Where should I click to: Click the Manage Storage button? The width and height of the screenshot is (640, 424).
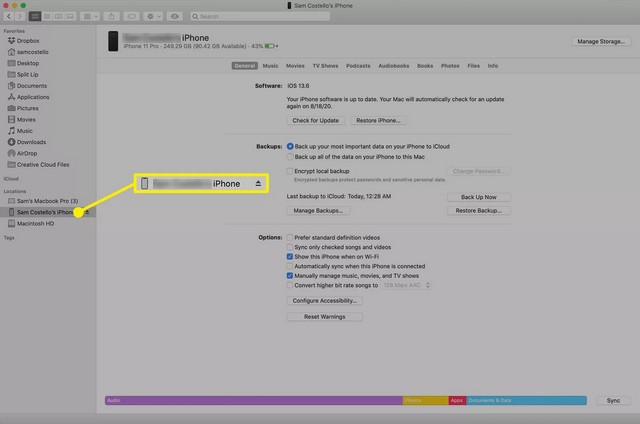click(599, 42)
